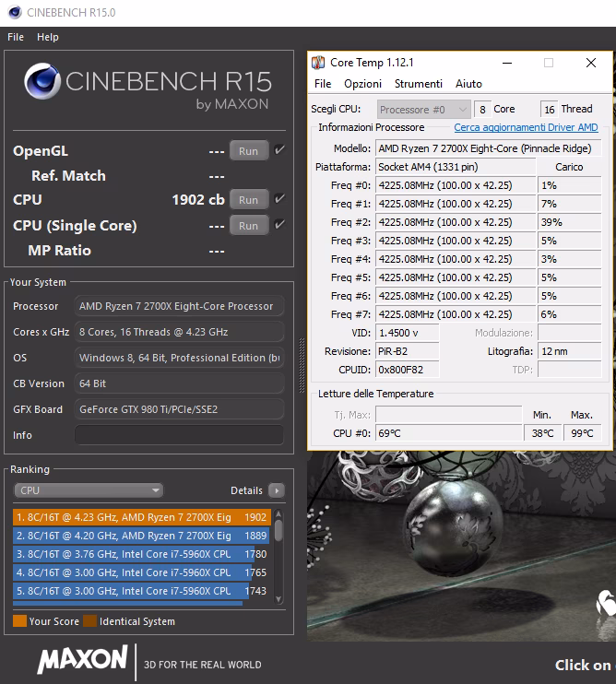Click the CPU #0 temperature 69°C
The height and width of the screenshot is (684, 616).
click(448, 433)
